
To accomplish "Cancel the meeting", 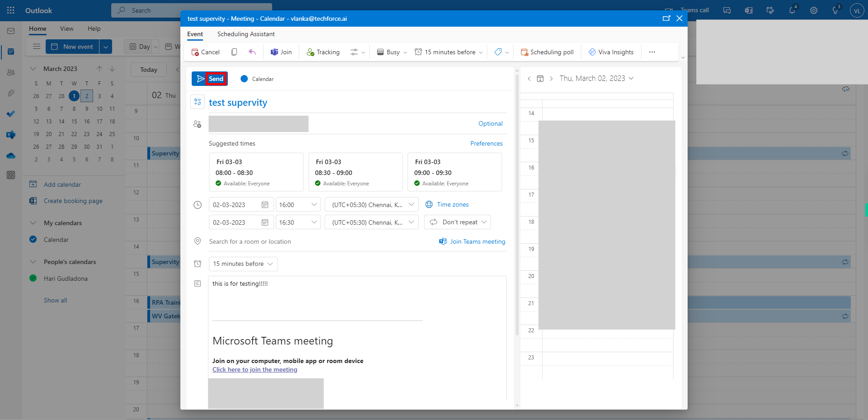I will [x=206, y=52].
